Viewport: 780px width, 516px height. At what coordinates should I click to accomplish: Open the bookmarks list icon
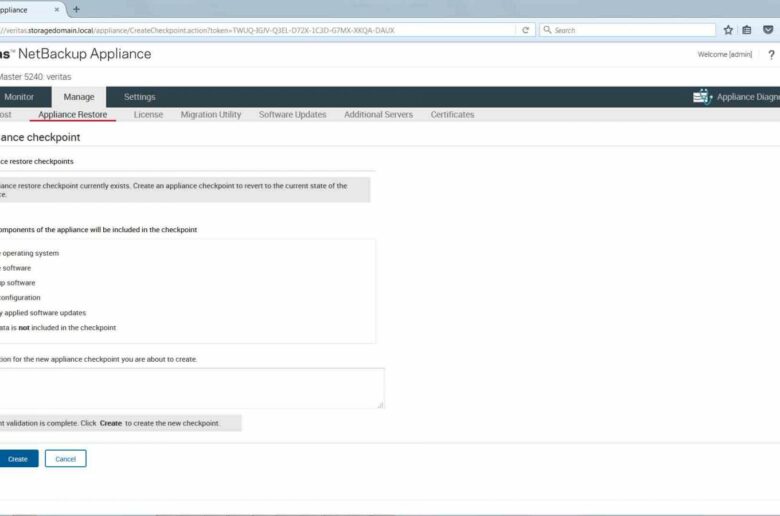click(747, 30)
